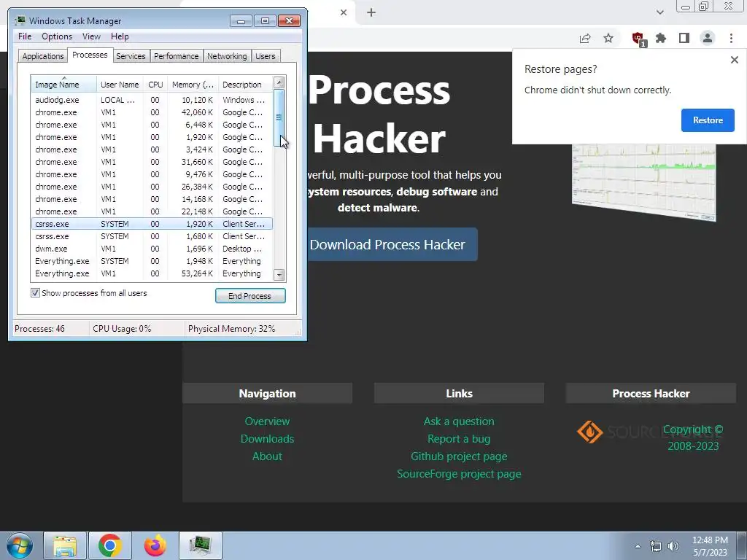
Task: Click Processes: 46 status text
Action: (39, 329)
